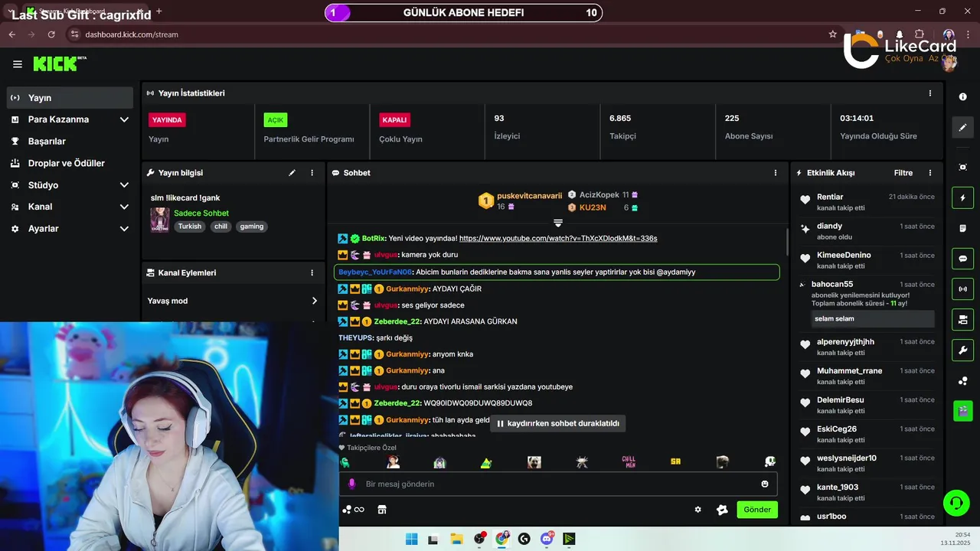Screen dimensions: 980x551
Task: Open Windows Start menu
Action: (x=411, y=539)
